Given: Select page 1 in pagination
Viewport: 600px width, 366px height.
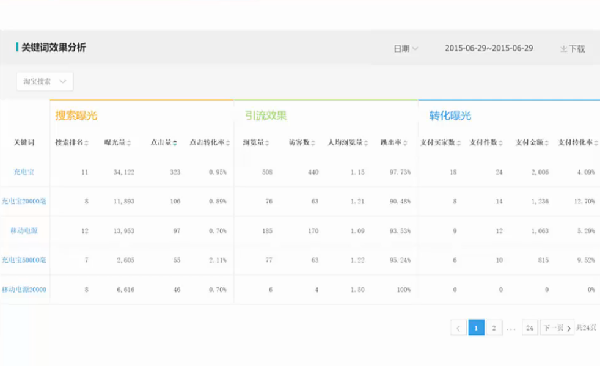Looking at the screenshot, I should (476, 328).
